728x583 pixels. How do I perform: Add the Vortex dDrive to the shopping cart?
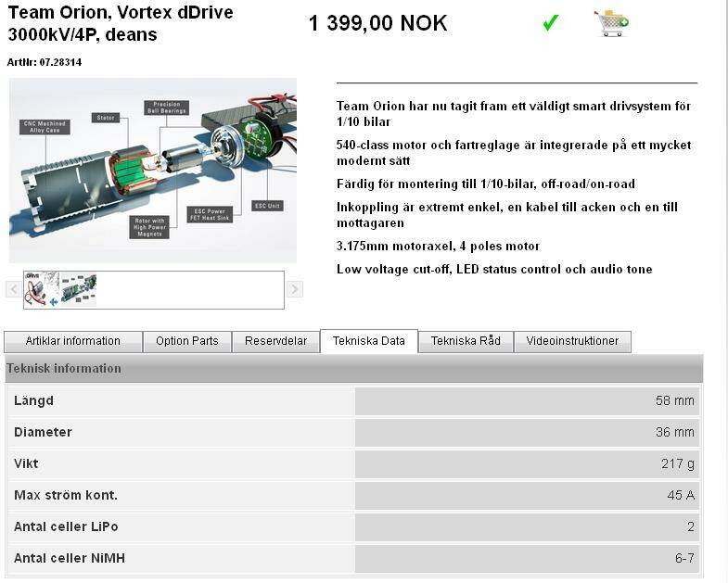pos(611,23)
